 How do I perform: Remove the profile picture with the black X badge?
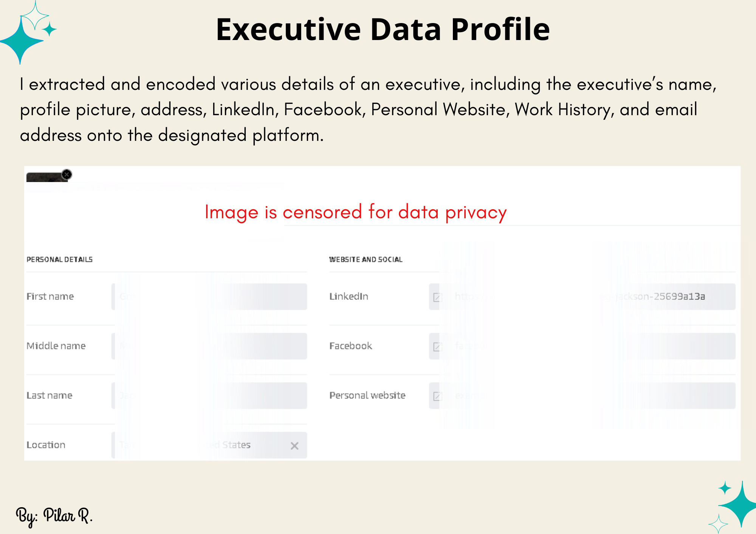67,174
